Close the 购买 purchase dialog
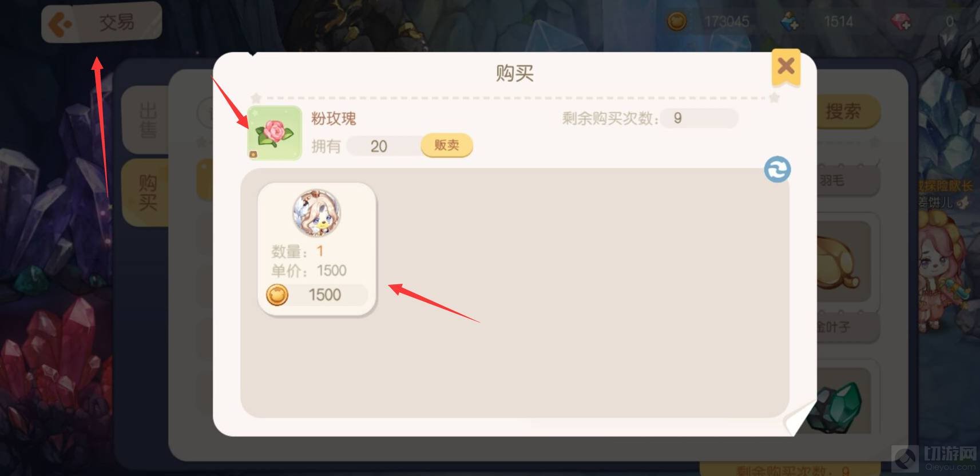 (786, 68)
